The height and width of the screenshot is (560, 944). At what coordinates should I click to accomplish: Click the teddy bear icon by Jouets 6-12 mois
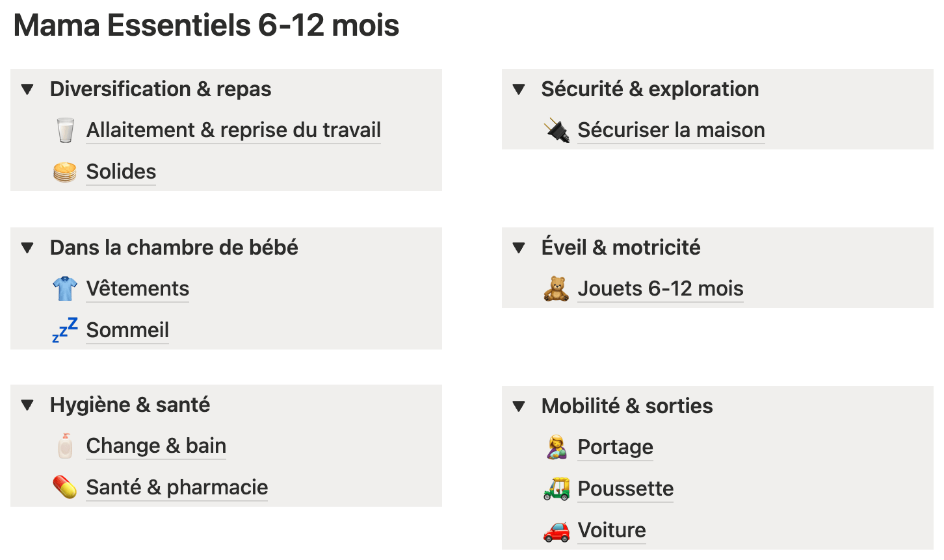click(x=557, y=289)
